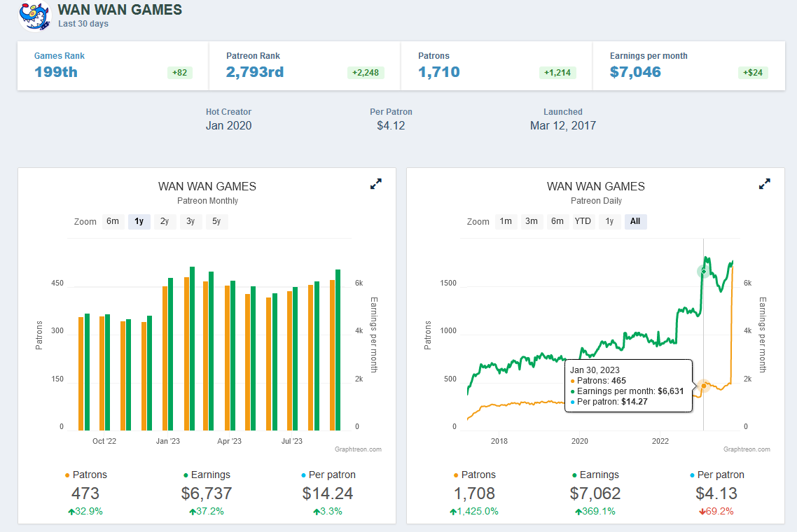Set daily chart zoom to 3m

[532, 221]
